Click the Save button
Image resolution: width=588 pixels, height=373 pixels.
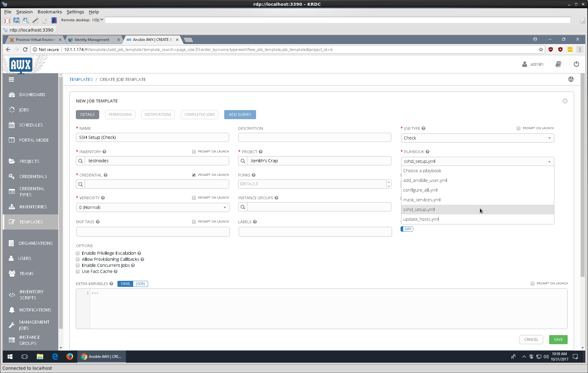pyautogui.click(x=558, y=340)
